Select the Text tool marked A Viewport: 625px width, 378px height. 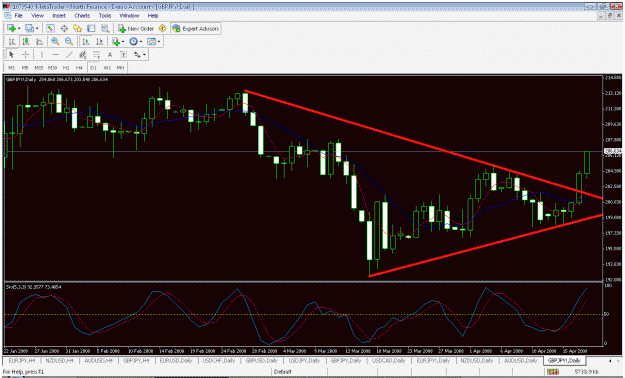click(110, 54)
